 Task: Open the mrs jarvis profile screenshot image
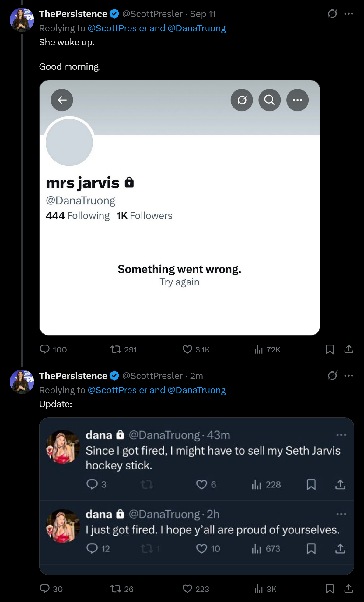(180, 208)
